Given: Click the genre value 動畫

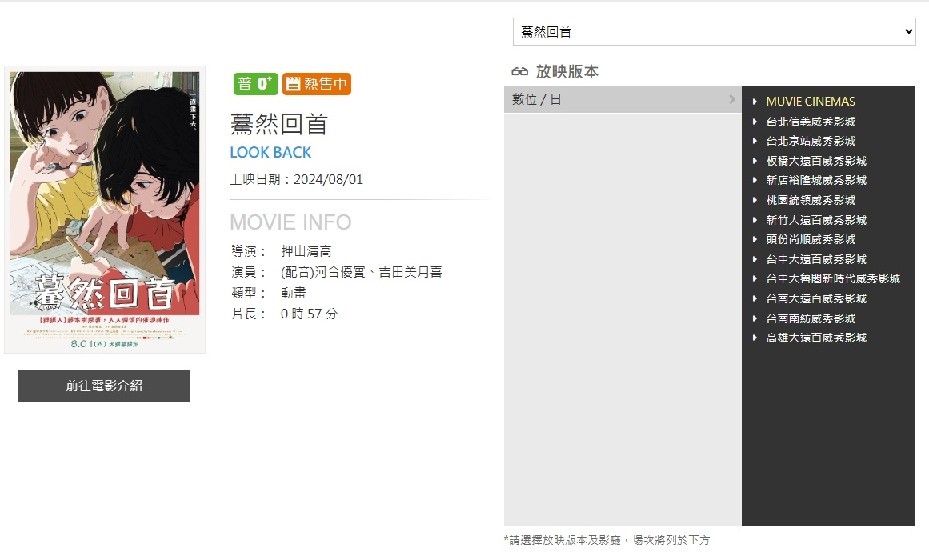Looking at the screenshot, I should coord(294,293).
